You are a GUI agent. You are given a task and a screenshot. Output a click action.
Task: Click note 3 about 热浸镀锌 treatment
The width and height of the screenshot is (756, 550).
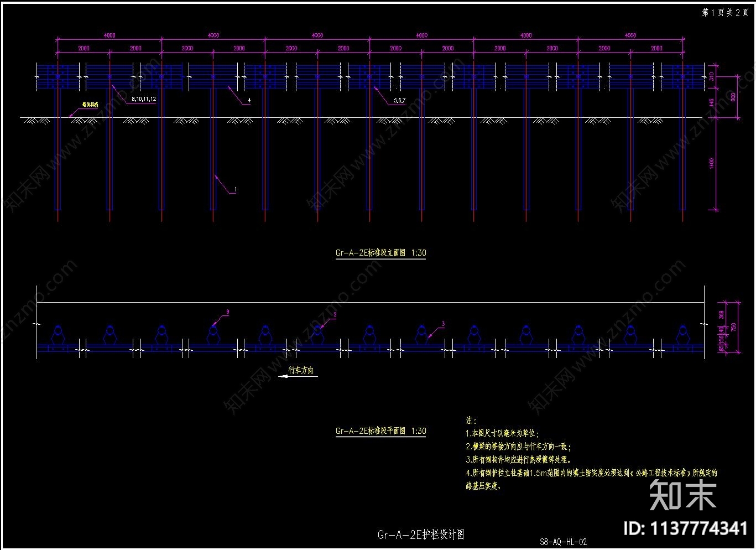[x=518, y=459]
